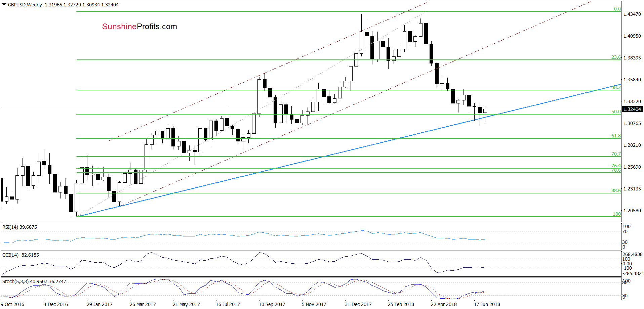Image resolution: width=644 pixels, height=309 pixels.
Task: Click the 61.8 Fibonacci level label
Action: click(x=616, y=136)
